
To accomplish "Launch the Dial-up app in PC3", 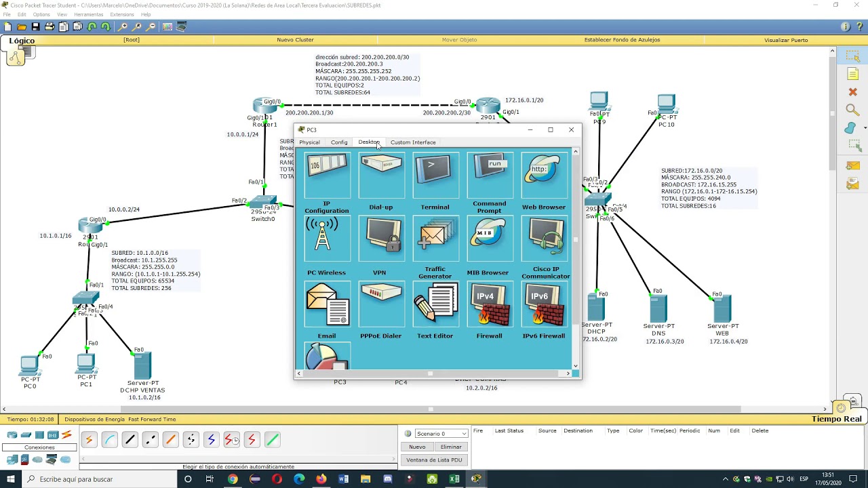I will click(x=381, y=175).
